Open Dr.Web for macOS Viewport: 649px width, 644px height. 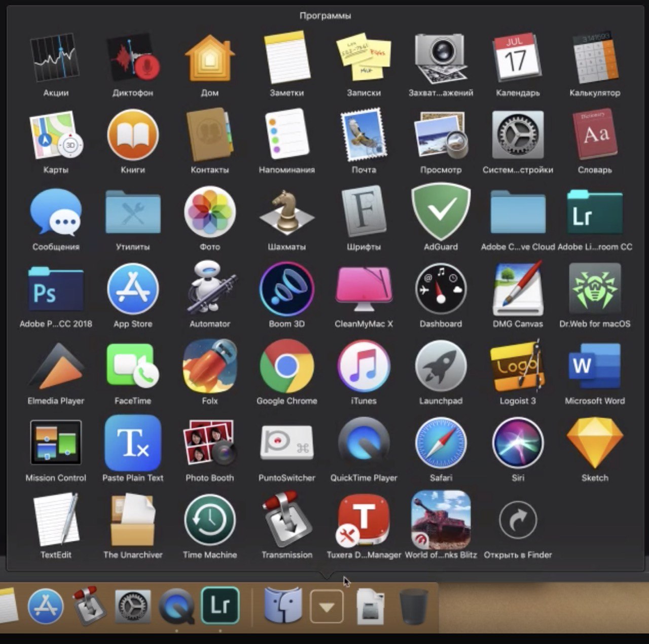click(x=595, y=289)
